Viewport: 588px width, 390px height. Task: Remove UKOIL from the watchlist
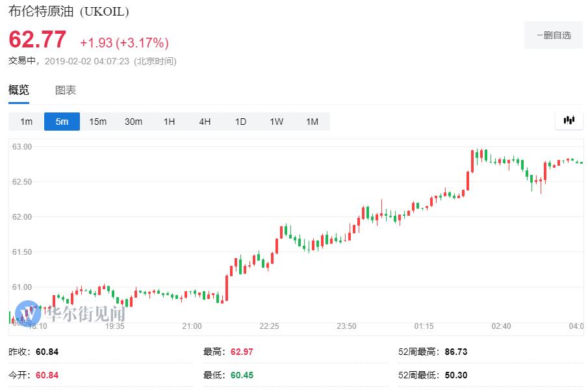tap(554, 35)
